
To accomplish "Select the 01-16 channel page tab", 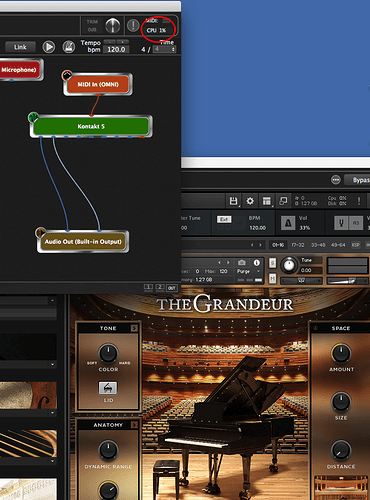I will coord(278,245).
